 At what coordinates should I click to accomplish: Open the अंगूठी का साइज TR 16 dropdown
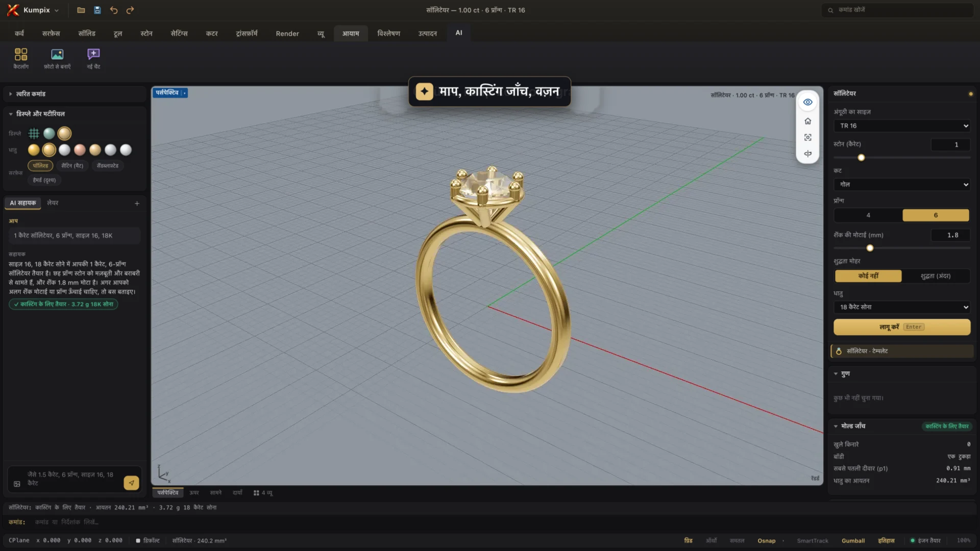click(902, 126)
